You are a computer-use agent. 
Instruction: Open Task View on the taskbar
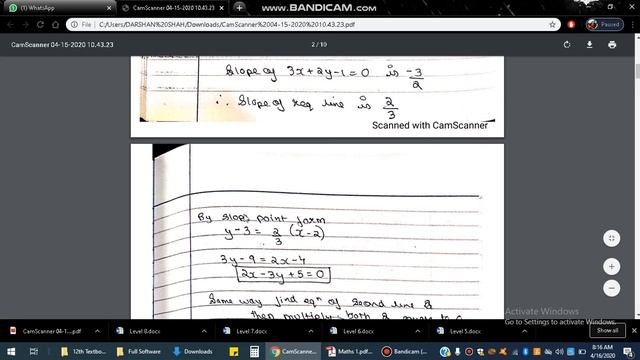point(34,351)
